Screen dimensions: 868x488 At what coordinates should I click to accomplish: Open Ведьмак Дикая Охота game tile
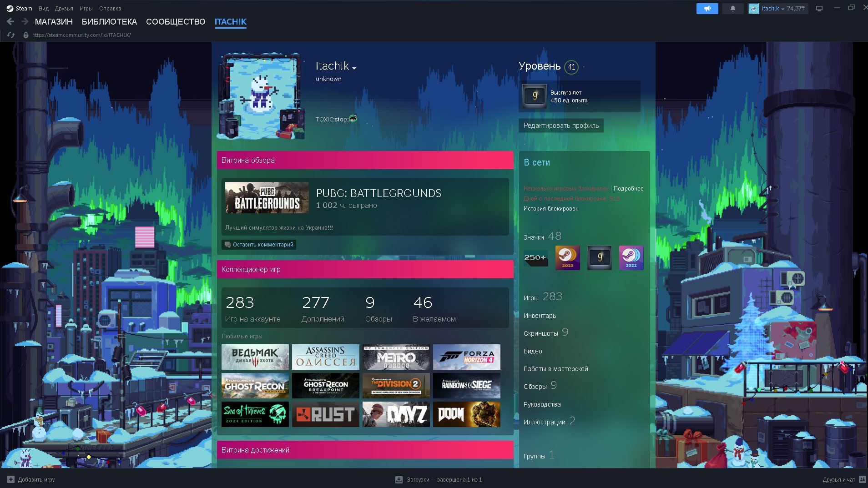tap(255, 357)
